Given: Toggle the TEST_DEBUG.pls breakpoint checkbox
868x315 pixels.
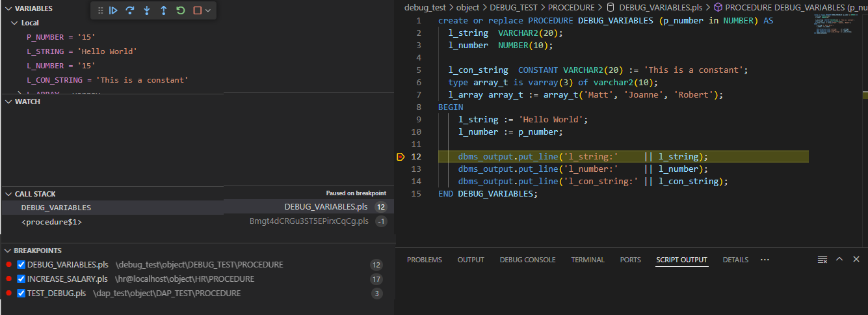Looking at the screenshot, I should point(21,294).
